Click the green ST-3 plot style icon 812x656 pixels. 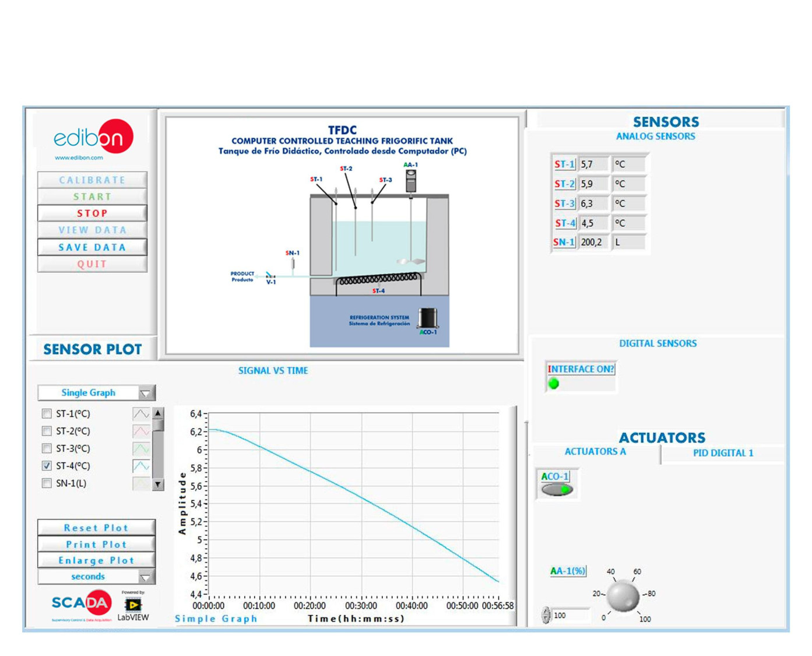tap(141, 449)
